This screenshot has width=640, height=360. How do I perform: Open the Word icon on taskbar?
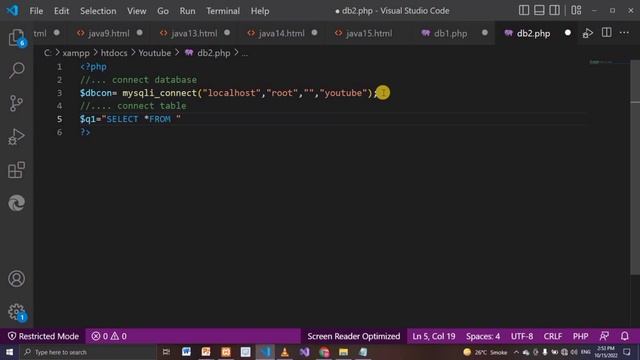coord(186,352)
